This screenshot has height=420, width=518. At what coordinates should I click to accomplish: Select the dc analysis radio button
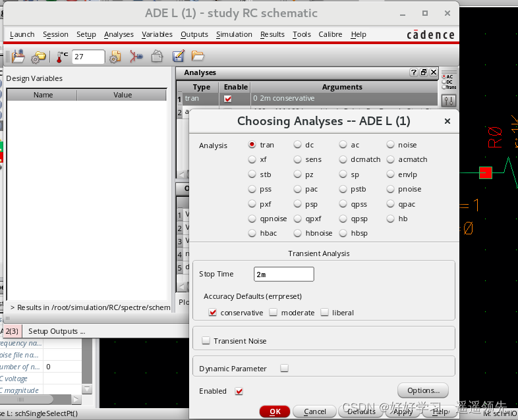tap(298, 145)
